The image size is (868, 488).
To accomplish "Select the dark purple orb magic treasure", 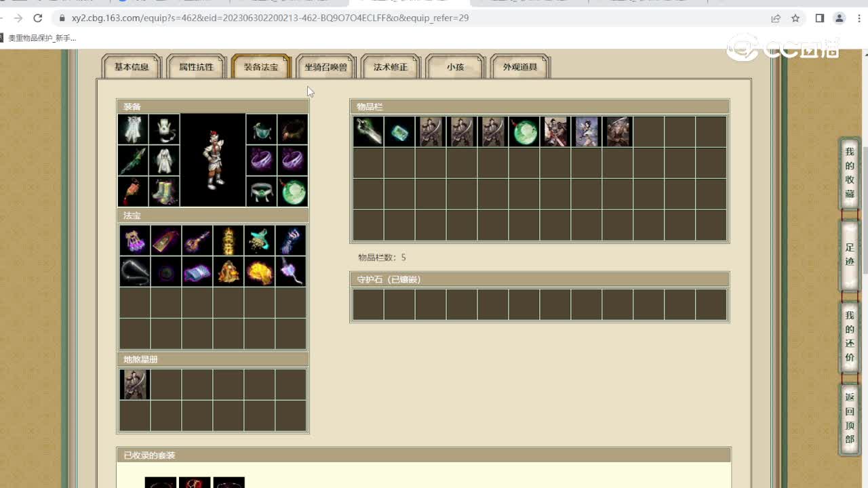I will click(166, 272).
